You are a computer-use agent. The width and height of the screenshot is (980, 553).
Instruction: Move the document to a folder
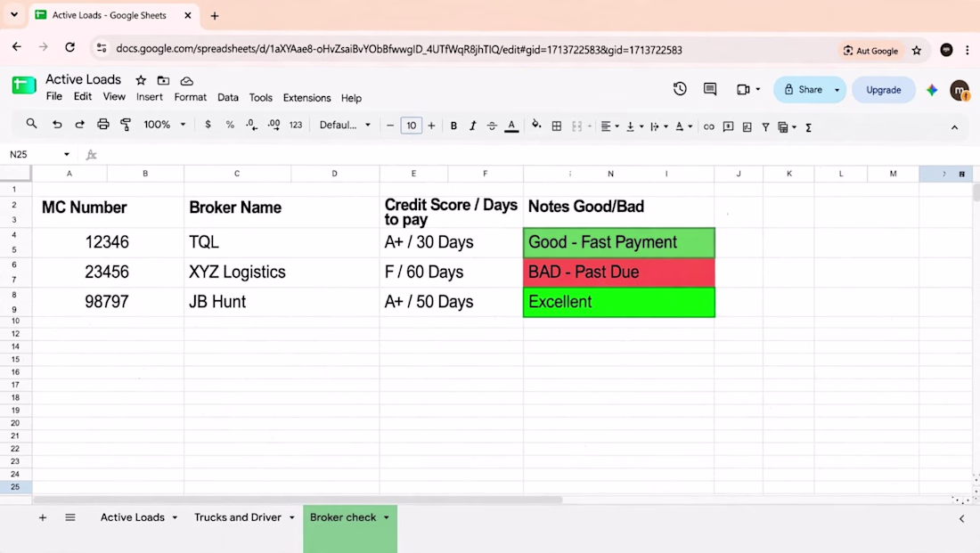(x=163, y=81)
